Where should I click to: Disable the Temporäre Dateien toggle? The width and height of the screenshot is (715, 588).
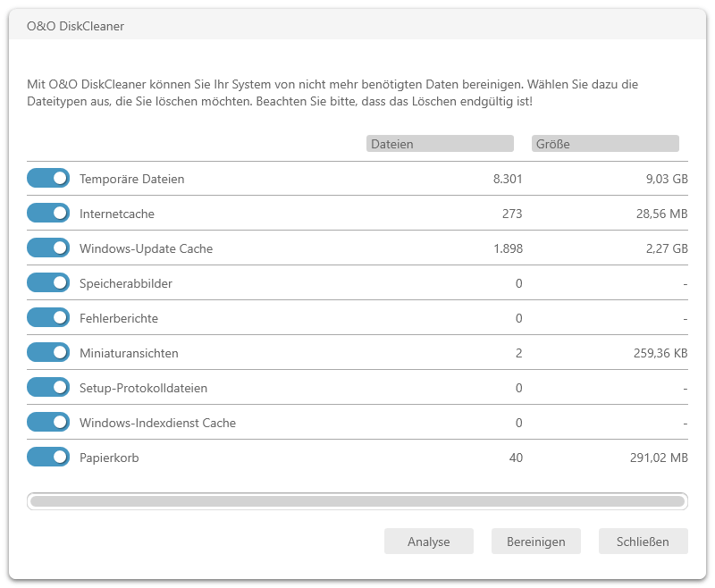48,178
